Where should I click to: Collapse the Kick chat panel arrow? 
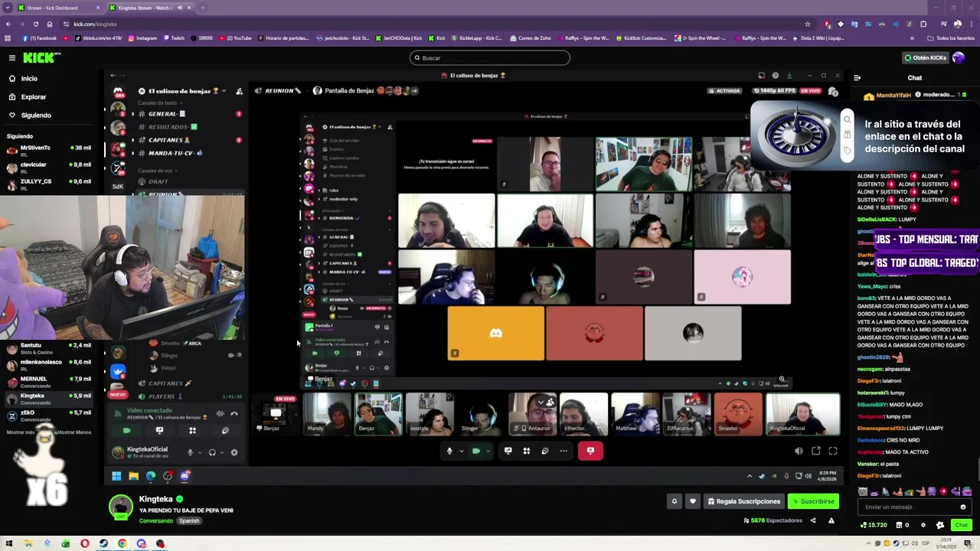[857, 77]
